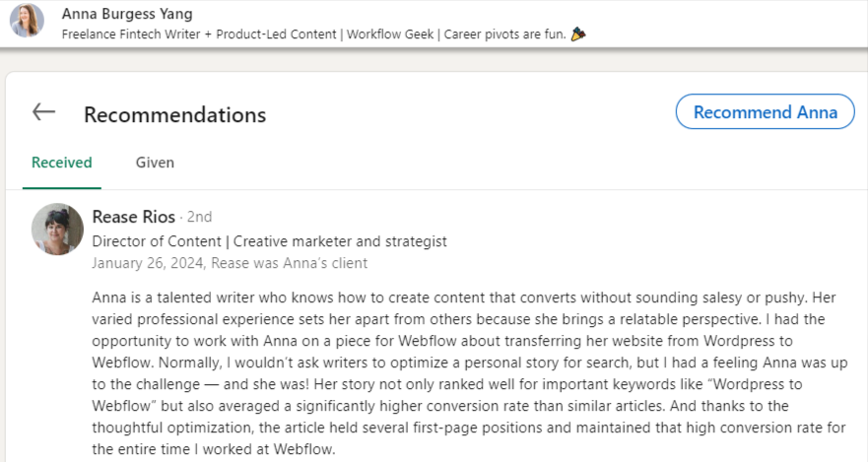The image size is (868, 462).
Task: Click the Recommend Anna button
Action: pyautogui.click(x=765, y=111)
